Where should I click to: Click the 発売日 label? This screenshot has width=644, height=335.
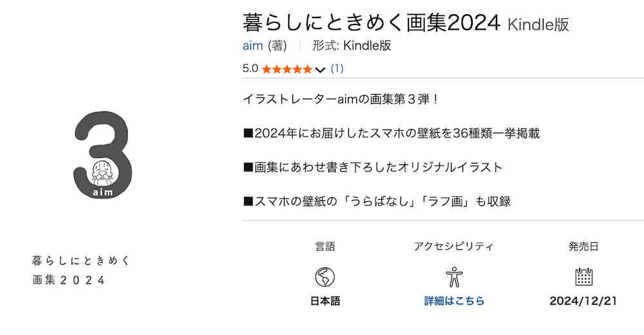(583, 246)
